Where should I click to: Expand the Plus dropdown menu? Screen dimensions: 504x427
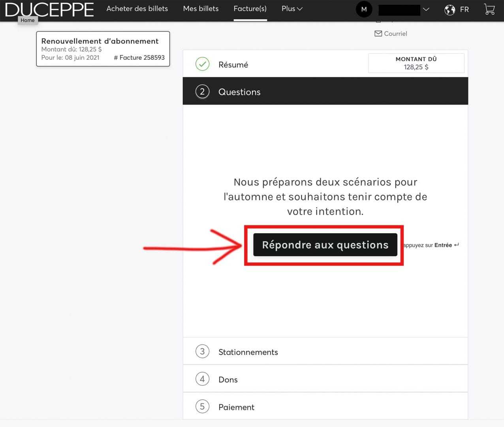[292, 9]
